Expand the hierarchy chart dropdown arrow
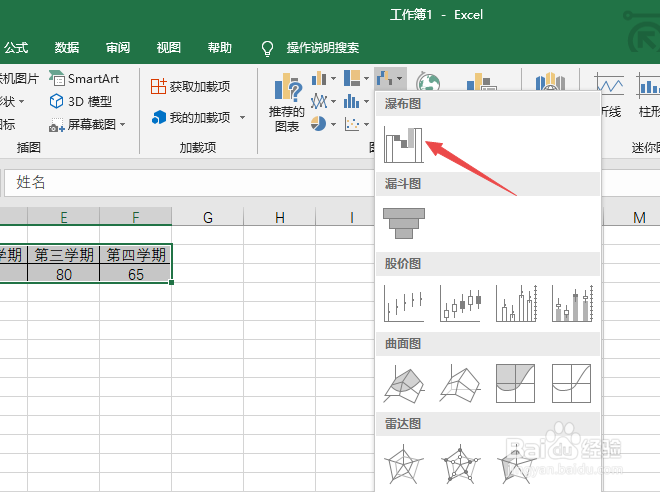Image resolution: width=660 pixels, height=492 pixels. pyautogui.click(x=366, y=78)
